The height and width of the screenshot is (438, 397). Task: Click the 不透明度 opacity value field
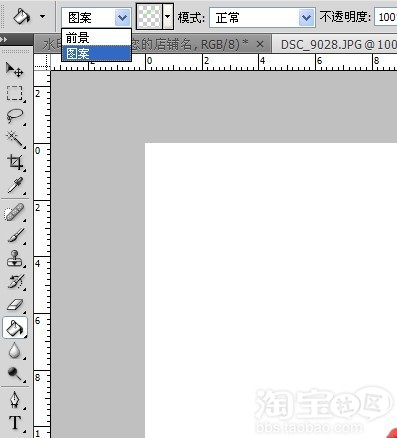point(386,17)
